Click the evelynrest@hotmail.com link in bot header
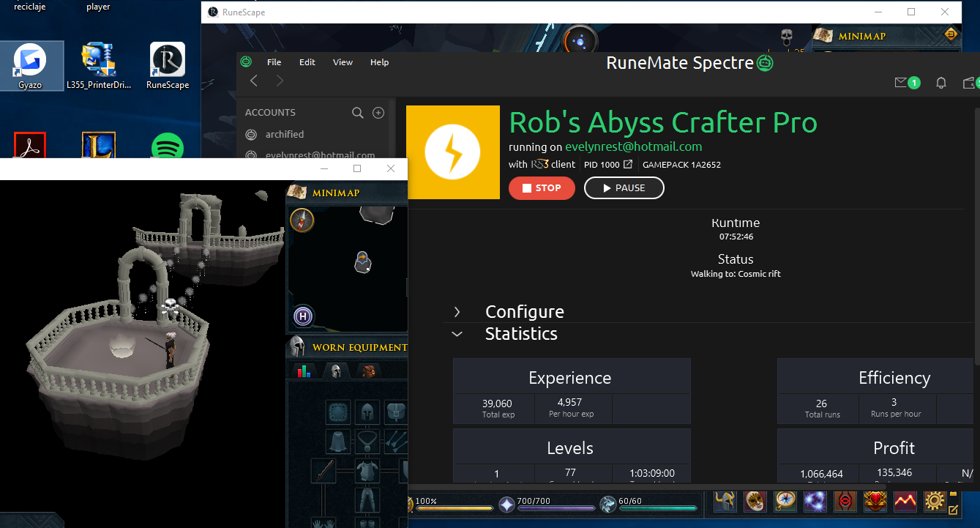The image size is (980, 528). (633, 146)
